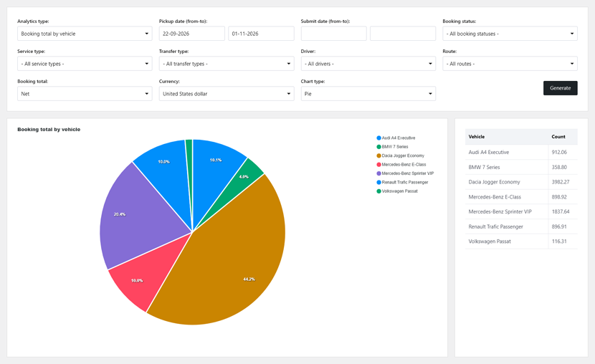The height and width of the screenshot is (364, 595).
Task: Click count value 1837.64
Action: click(561, 211)
